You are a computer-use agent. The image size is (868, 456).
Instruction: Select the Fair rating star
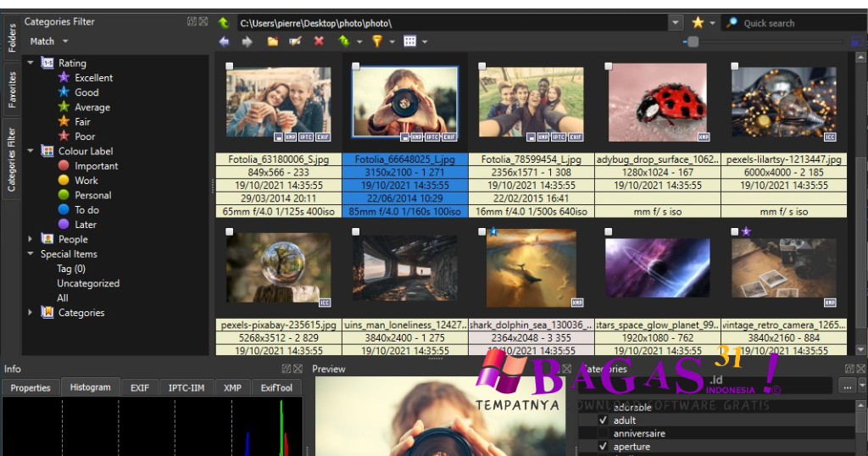64,121
